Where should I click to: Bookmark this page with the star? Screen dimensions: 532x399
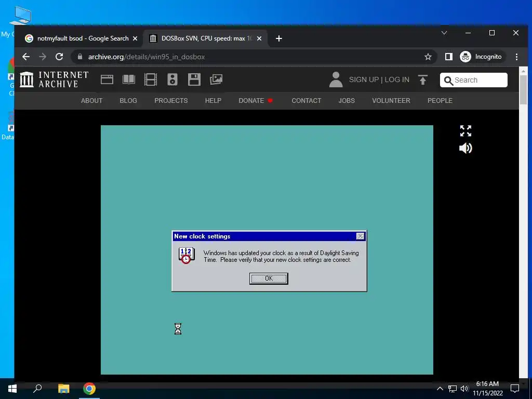(x=428, y=57)
